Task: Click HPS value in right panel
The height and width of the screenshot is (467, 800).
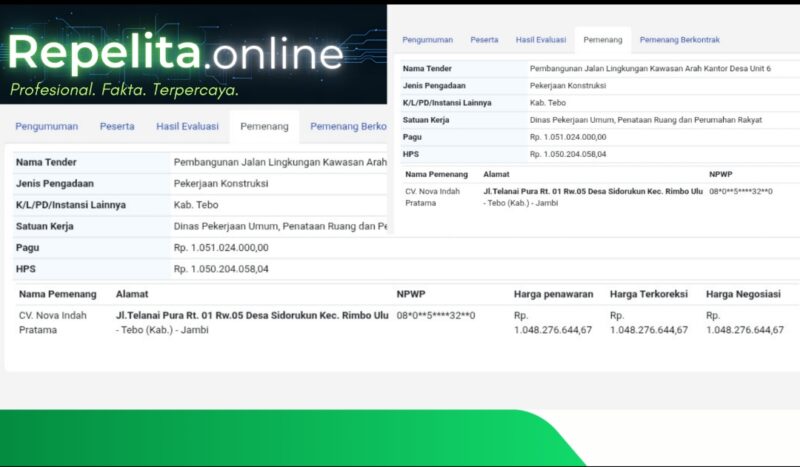Action: pos(568,154)
